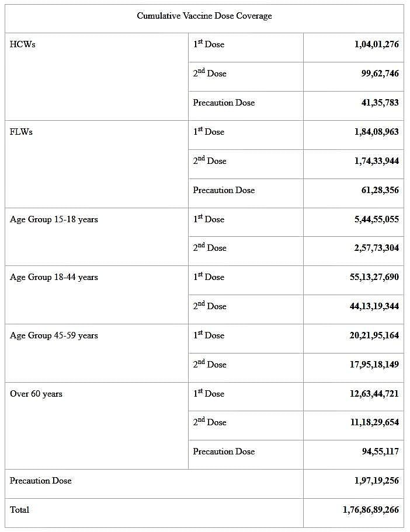This screenshot has height=532, width=410.
Task: Click the Cumulative Vaccine Dose Coverage title
Action: (204, 16)
